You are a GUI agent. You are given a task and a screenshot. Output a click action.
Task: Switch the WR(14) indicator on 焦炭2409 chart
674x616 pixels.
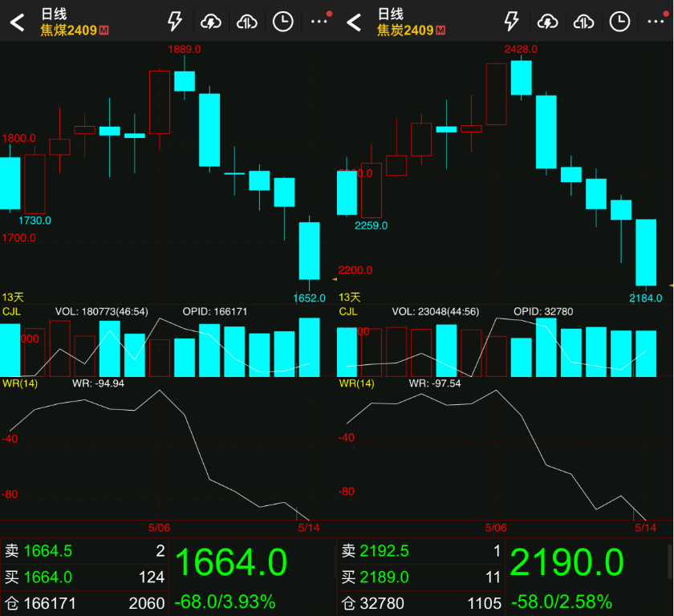tap(356, 383)
